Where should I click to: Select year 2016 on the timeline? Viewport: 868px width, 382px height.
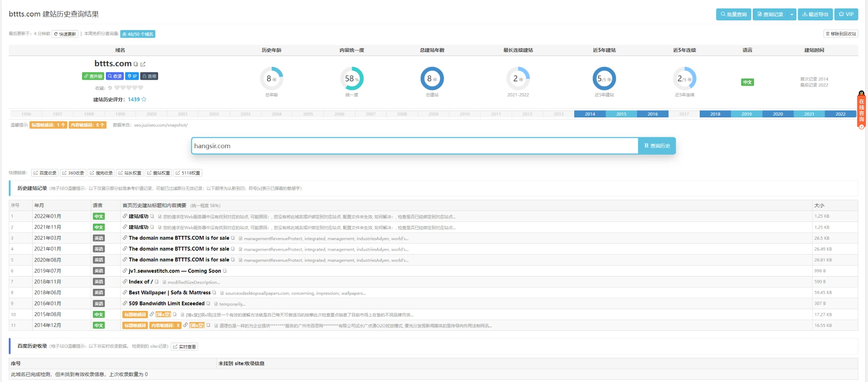pos(653,114)
